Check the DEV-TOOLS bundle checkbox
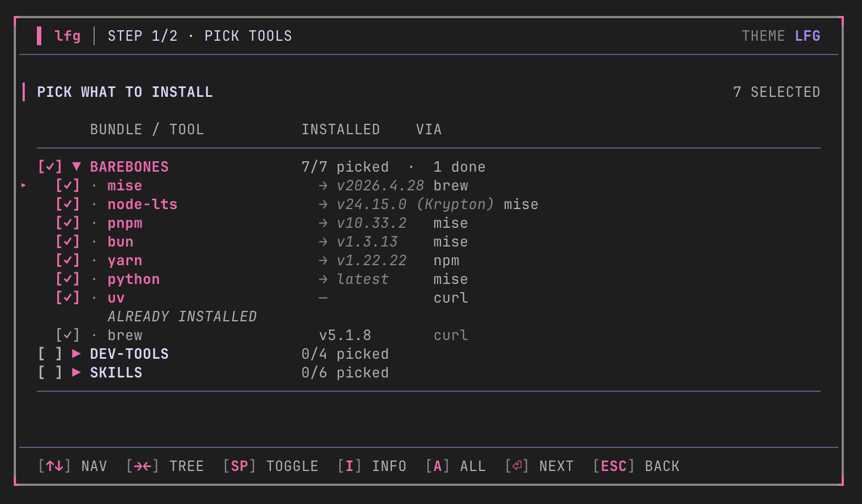This screenshot has height=504, width=862. coord(50,354)
